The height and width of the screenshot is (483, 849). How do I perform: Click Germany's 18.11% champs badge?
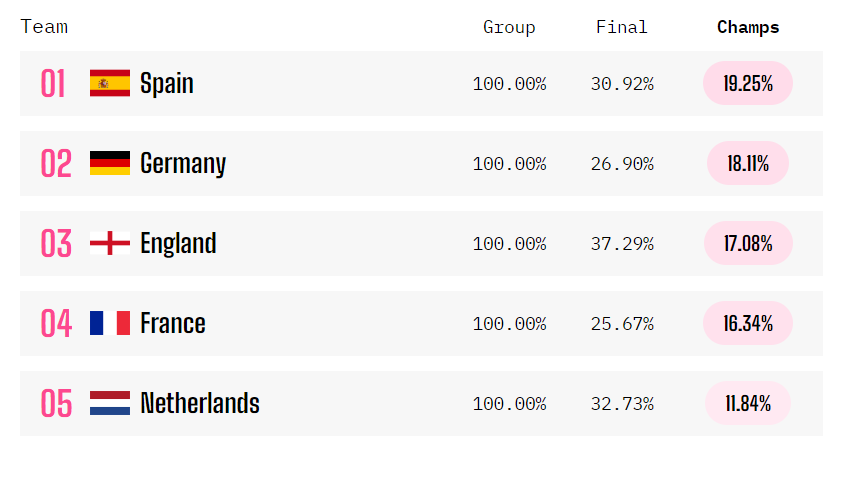coord(748,164)
